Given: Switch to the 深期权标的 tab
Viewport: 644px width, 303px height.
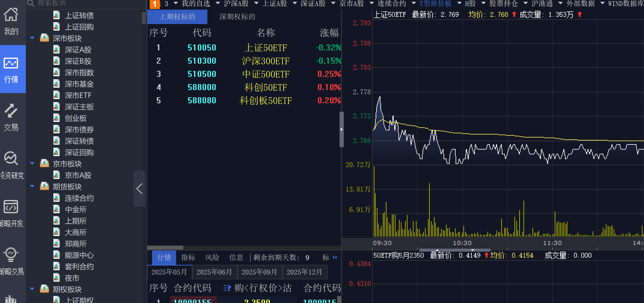Looking at the screenshot, I should (x=237, y=17).
